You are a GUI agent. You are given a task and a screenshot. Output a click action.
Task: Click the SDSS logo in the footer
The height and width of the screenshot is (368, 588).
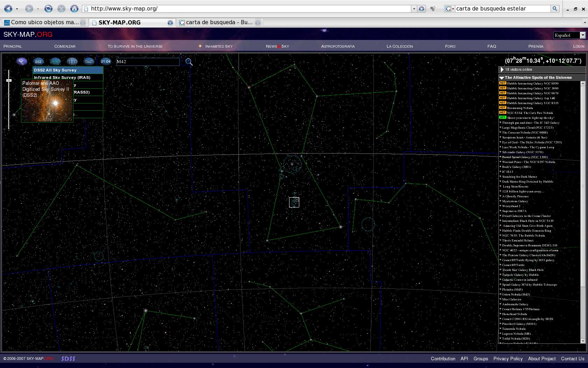click(68, 359)
